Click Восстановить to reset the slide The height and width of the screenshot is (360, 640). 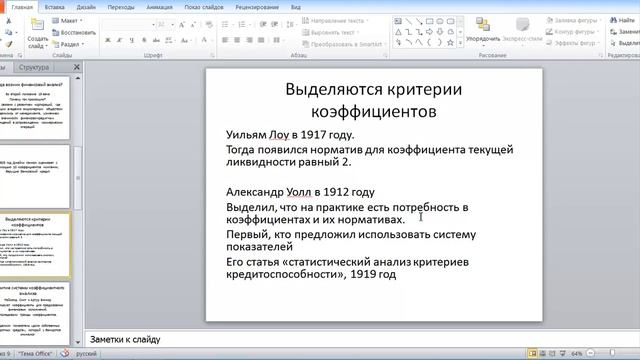click(x=74, y=33)
